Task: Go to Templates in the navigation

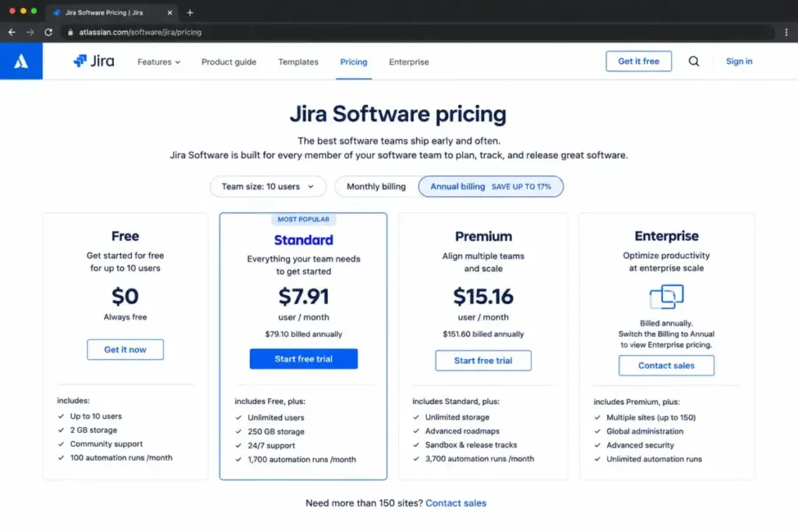Action: [298, 62]
